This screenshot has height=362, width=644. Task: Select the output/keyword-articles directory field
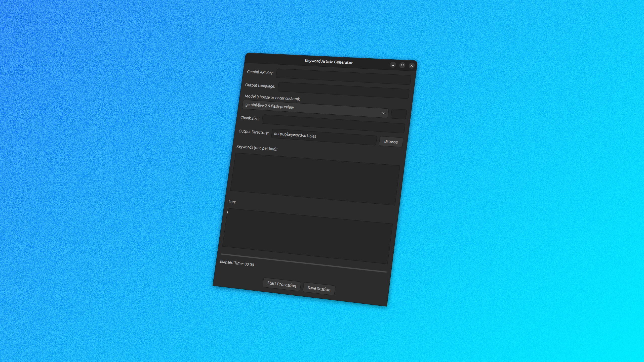click(324, 137)
